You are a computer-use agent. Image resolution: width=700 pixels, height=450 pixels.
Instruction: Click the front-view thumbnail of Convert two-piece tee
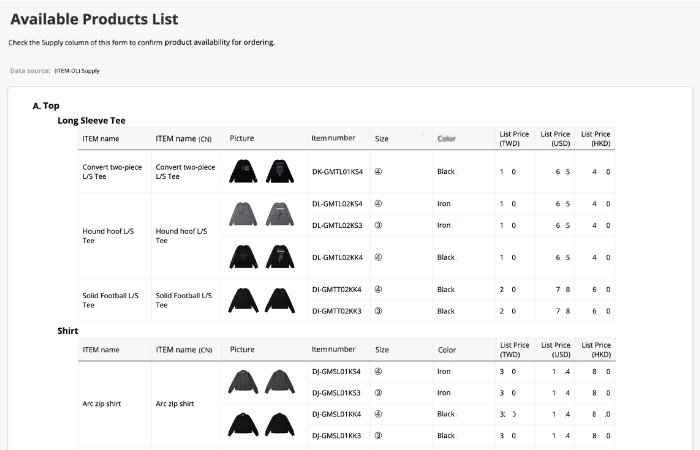[x=241, y=172]
